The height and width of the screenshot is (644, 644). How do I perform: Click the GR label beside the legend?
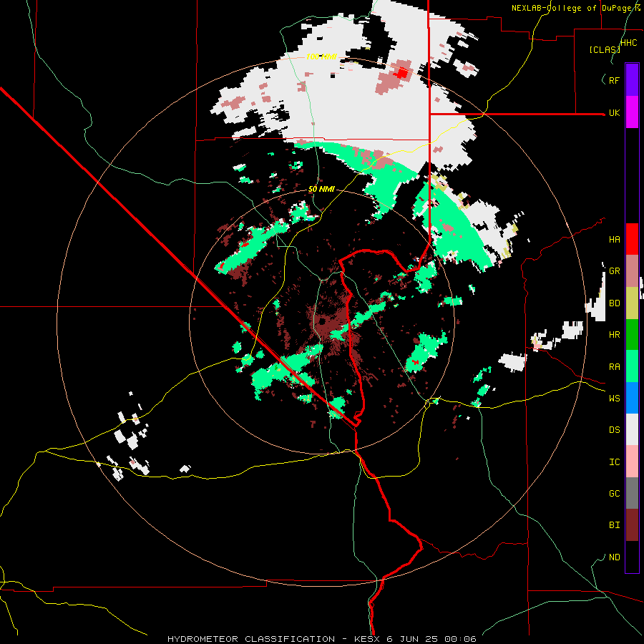(x=614, y=271)
